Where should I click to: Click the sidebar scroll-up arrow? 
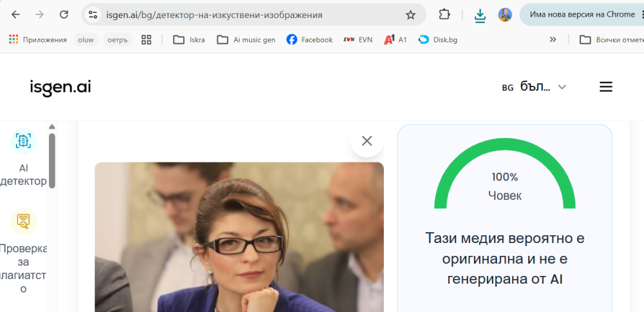[52, 126]
